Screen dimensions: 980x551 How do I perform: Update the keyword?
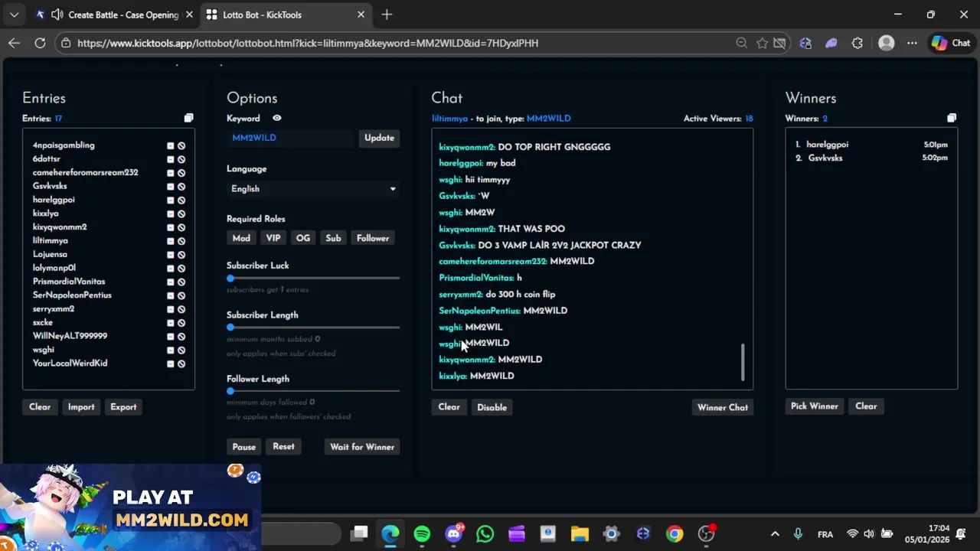pos(379,138)
